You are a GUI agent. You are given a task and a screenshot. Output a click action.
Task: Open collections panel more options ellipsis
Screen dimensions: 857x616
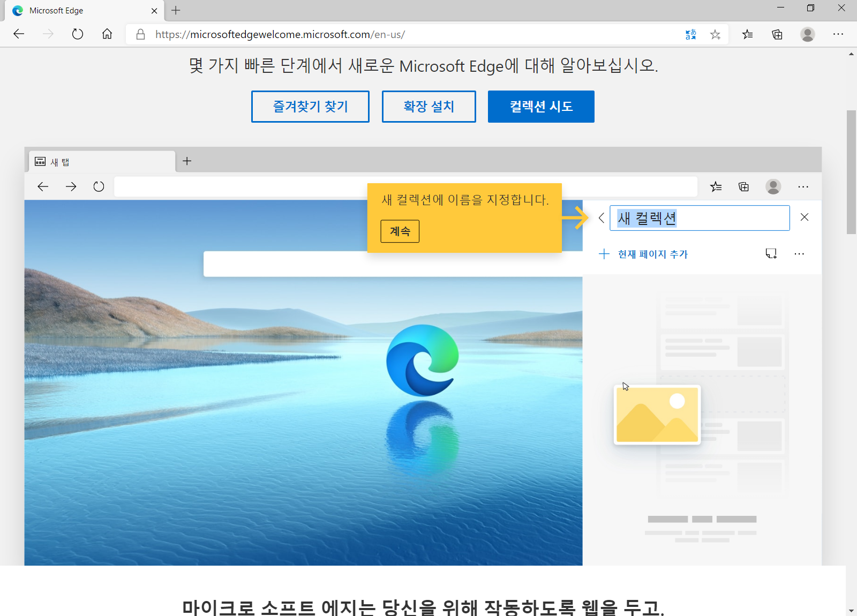pos(799,254)
